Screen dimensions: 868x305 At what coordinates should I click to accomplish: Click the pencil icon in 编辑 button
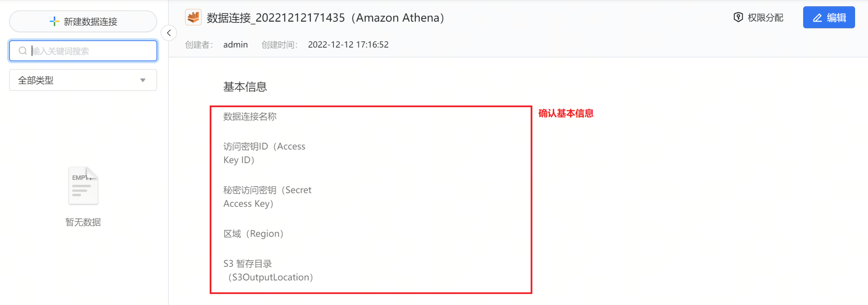pyautogui.click(x=817, y=18)
